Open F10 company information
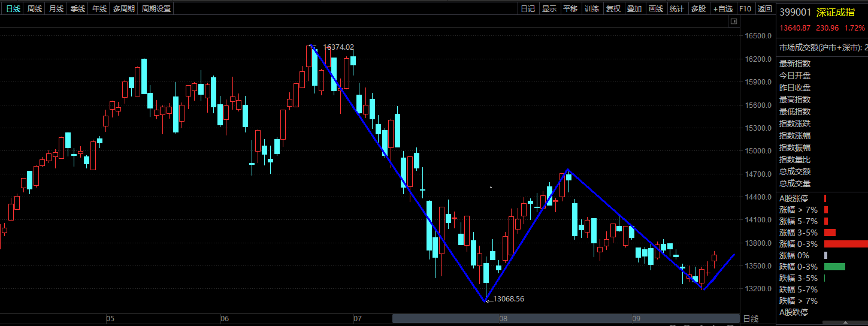The width and height of the screenshot is (868, 326). pyautogui.click(x=745, y=9)
